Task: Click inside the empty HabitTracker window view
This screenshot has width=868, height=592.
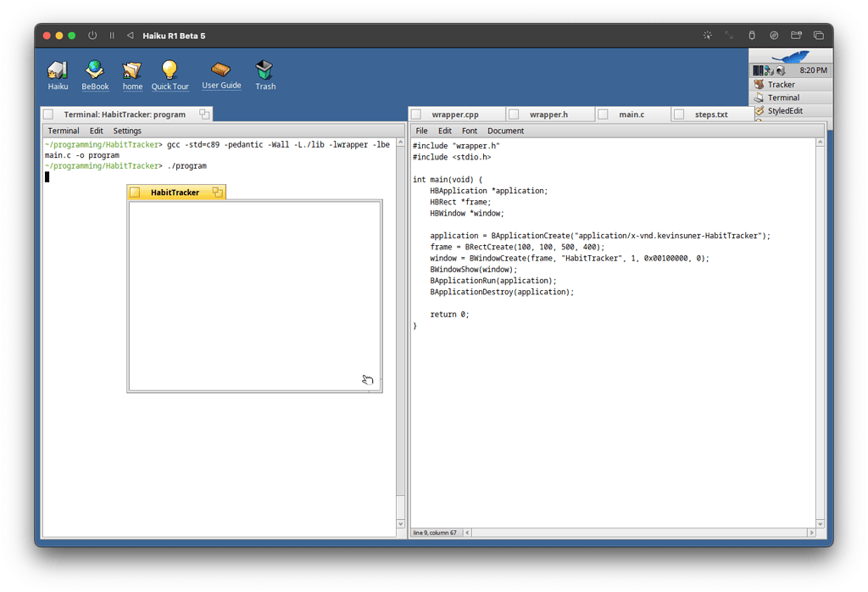Action: tap(254, 296)
